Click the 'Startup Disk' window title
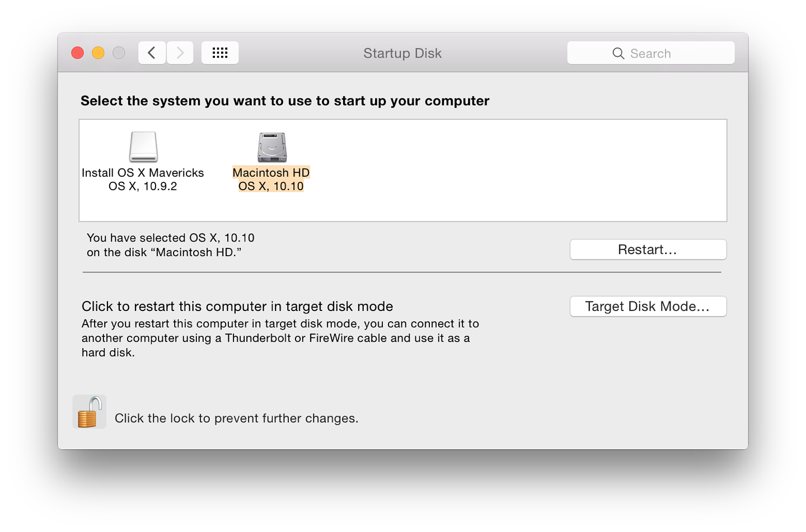806x532 pixels. point(402,53)
